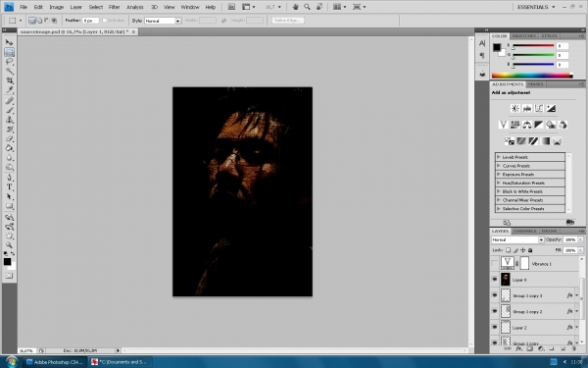Toggle lock image pixels
The width and height of the screenshot is (588, 368).
[x=515, y=250]
